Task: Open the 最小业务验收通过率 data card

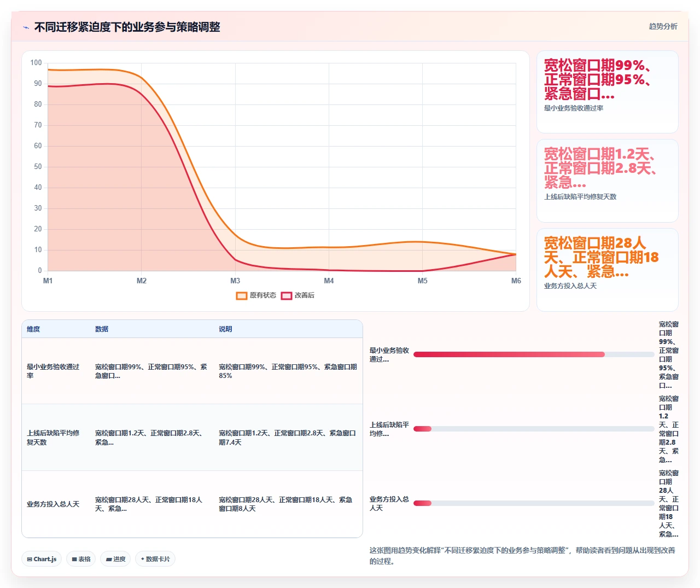Action: (x=608, y=92)
